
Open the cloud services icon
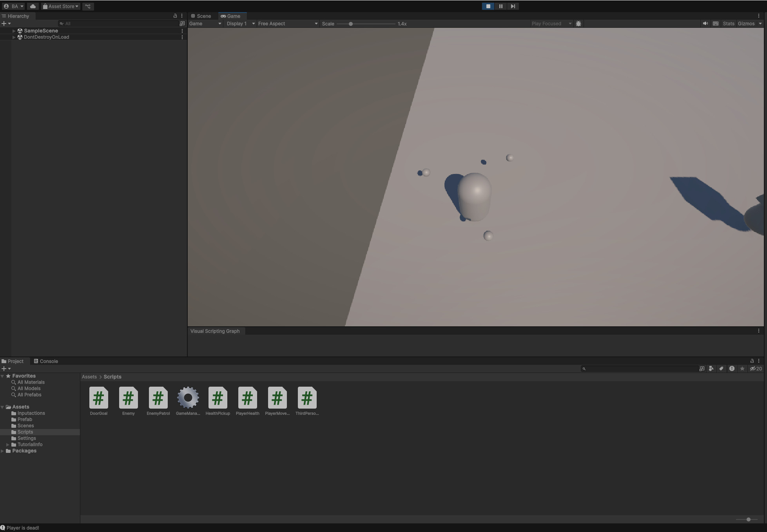coord(33,6)
